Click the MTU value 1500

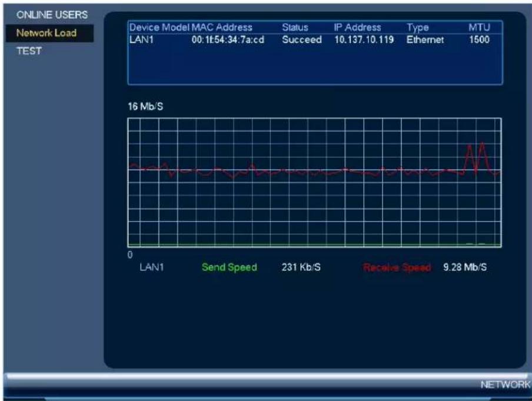(479, 39)
